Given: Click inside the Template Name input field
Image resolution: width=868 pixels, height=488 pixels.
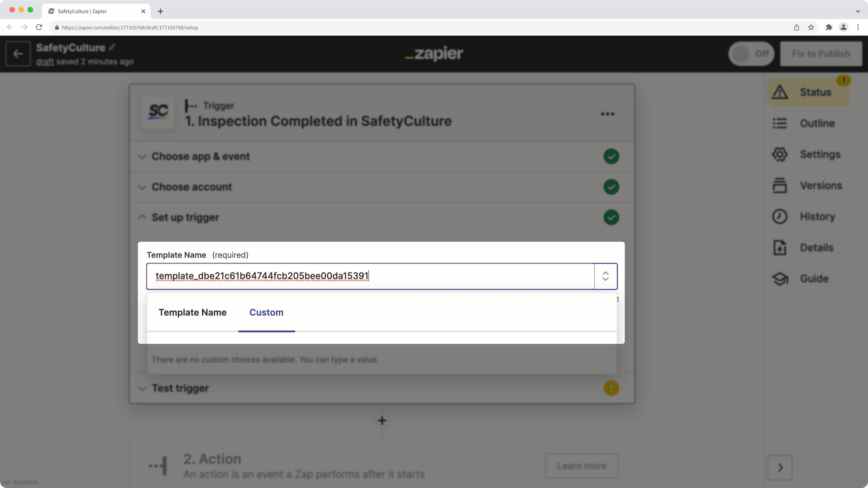Looking at the screenshot, I should click(371, 276).
